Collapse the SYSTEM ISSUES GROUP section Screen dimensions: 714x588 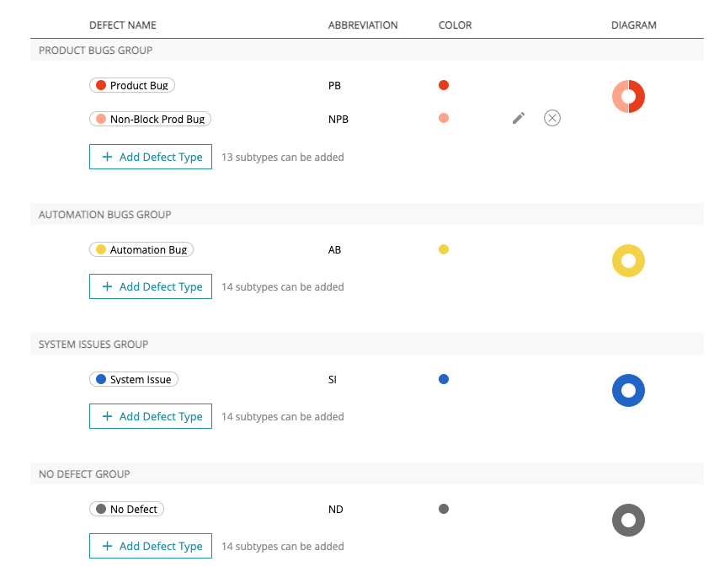tap(93, 345)
